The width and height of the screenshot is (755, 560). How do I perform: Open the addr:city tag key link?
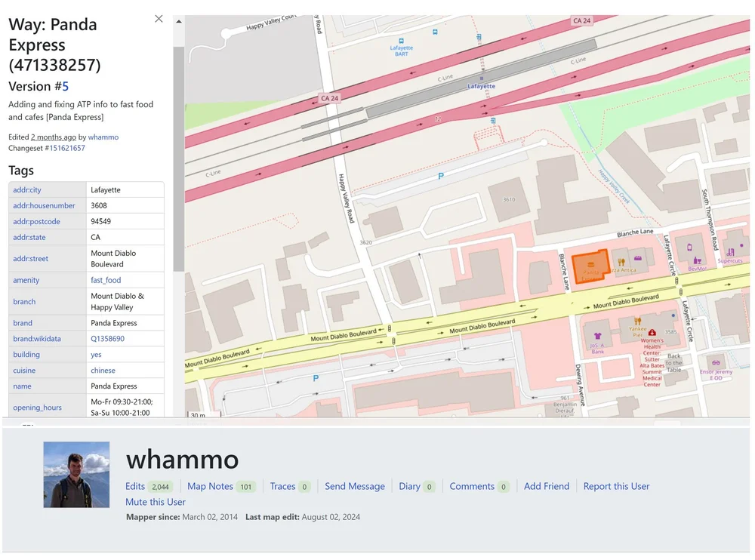27,189
